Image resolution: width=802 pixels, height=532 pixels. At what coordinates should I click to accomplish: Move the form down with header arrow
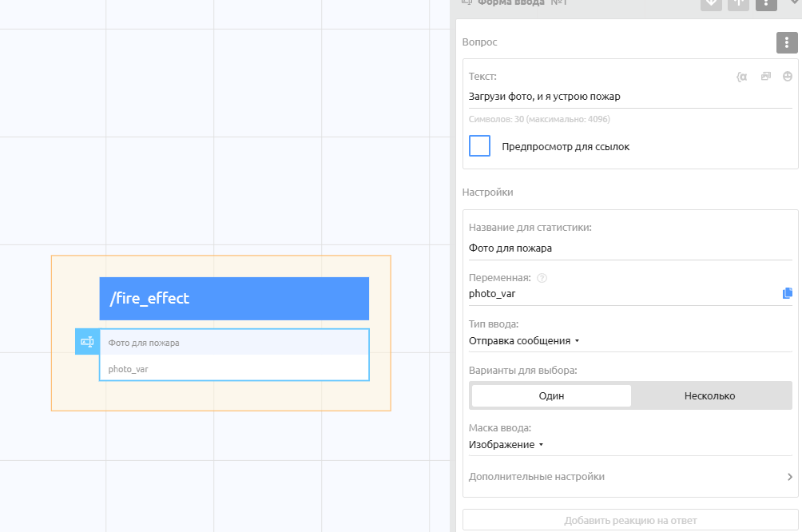[x=711, y=3]
